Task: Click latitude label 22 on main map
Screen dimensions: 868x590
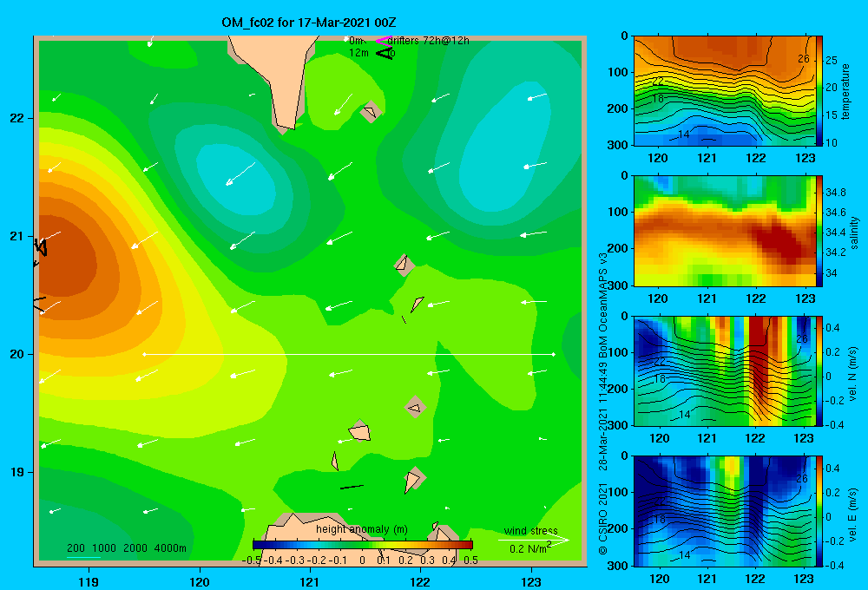Action: point(16,118)
